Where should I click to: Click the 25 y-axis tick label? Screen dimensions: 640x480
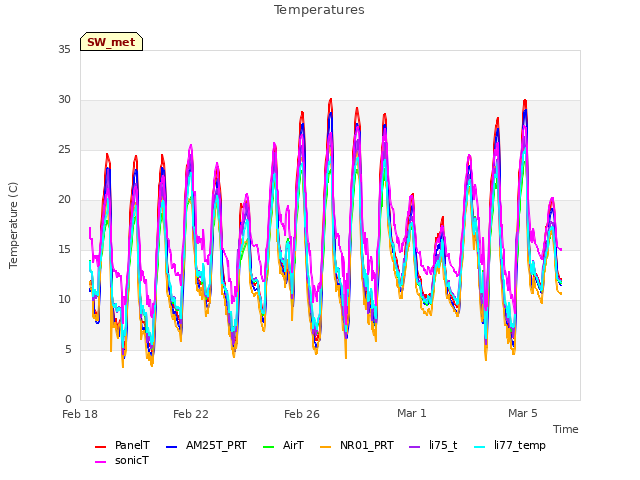click(64, 150)
